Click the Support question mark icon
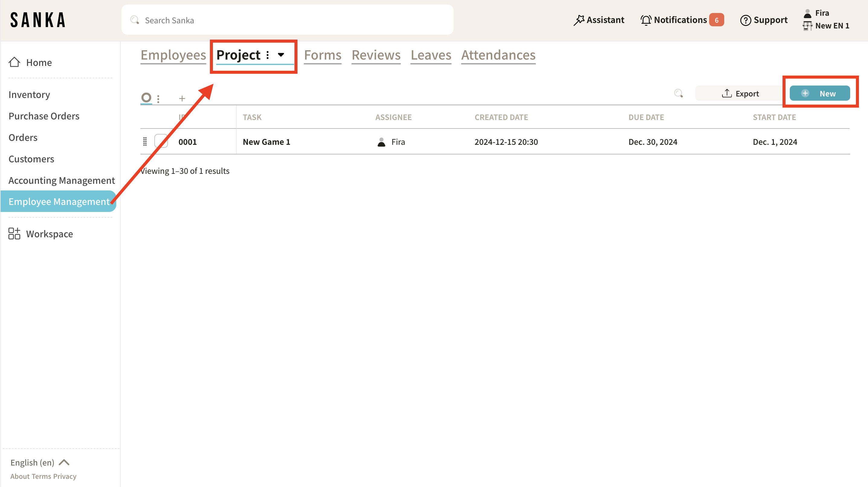This screenshot has width=868, height=487. pos(745,20)
